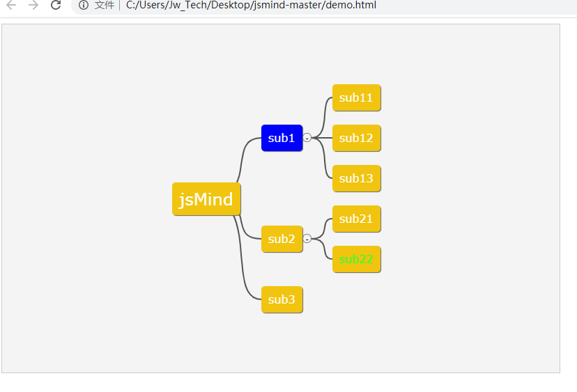Image resolution: width=577 pixels, height=392 pixels.
Task: Select the sub11 node
Action: click(x=357, y=97)
